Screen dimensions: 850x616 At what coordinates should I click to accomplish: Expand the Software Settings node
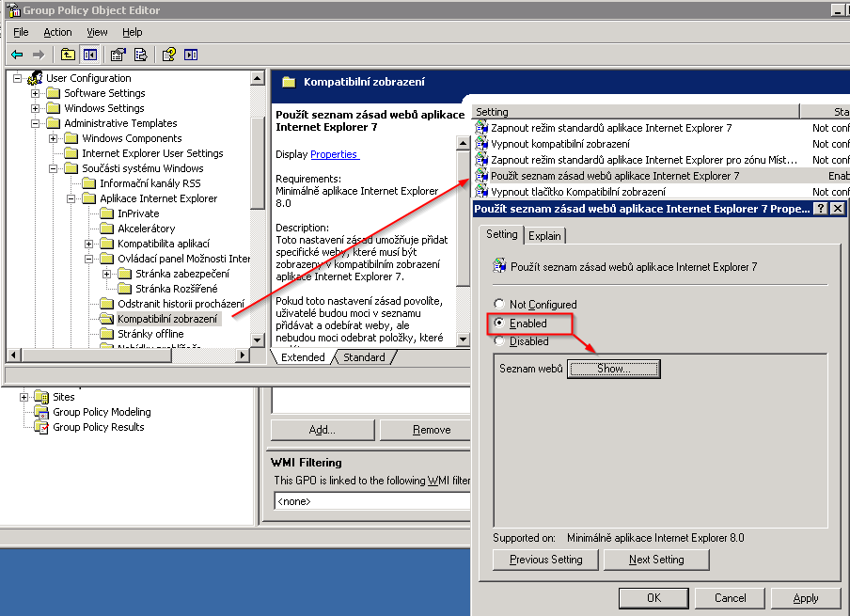coord(35,93)
